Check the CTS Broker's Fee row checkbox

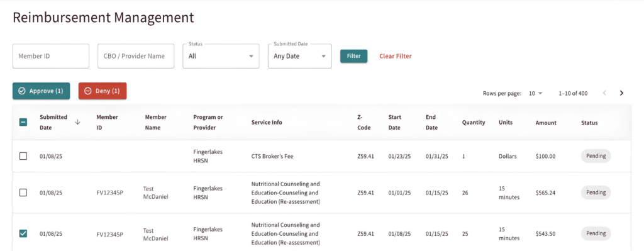point(23,156)
